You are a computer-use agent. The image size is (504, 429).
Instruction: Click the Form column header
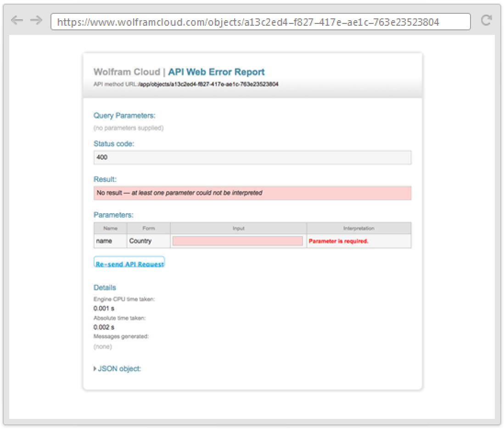click(148, 228)
